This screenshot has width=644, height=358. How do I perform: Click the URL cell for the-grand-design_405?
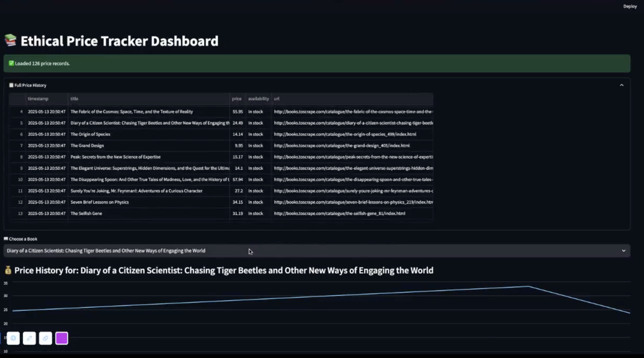coord(352,146)
